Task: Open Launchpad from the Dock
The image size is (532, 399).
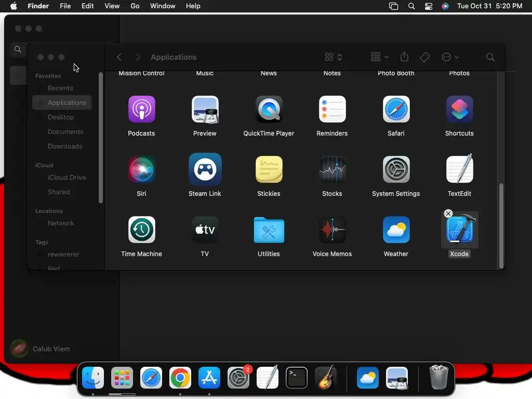Action: (x=122, y=378)
